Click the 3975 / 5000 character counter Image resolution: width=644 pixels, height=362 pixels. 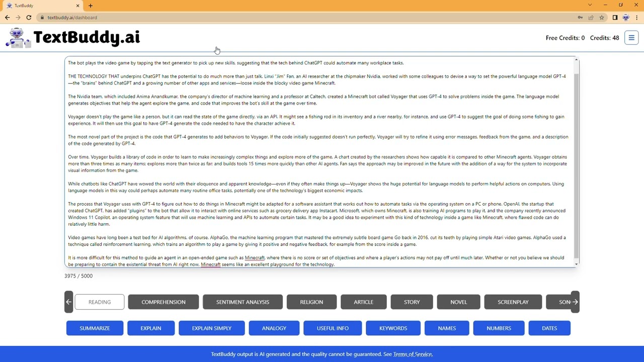78,276
